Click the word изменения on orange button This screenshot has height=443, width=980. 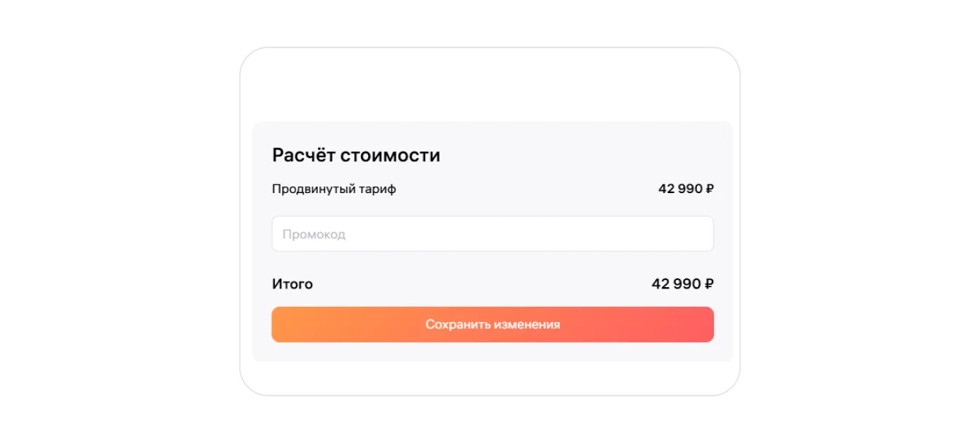pyautogui.click(x=526, y=324)
